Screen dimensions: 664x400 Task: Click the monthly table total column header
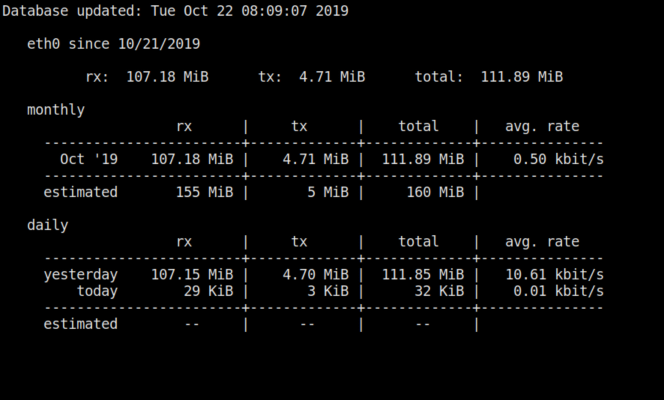point(418,126)
